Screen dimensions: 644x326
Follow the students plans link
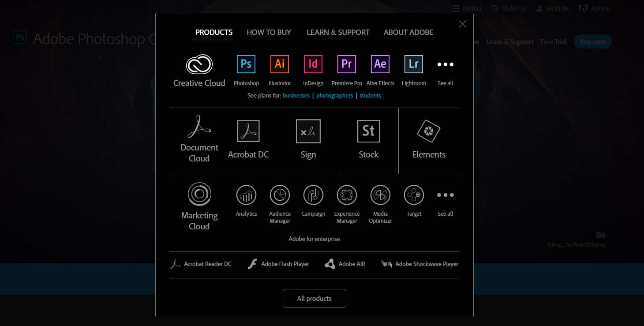pos(370,95)
